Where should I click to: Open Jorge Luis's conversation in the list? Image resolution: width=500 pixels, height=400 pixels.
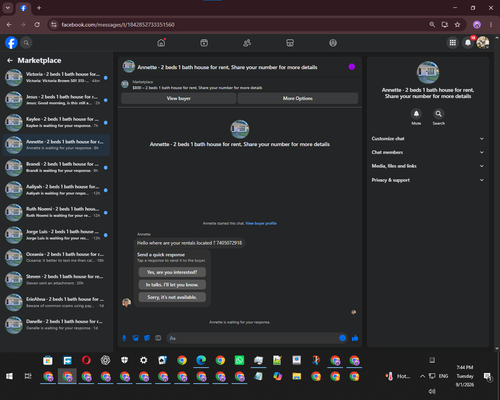[x=56, y=235]
